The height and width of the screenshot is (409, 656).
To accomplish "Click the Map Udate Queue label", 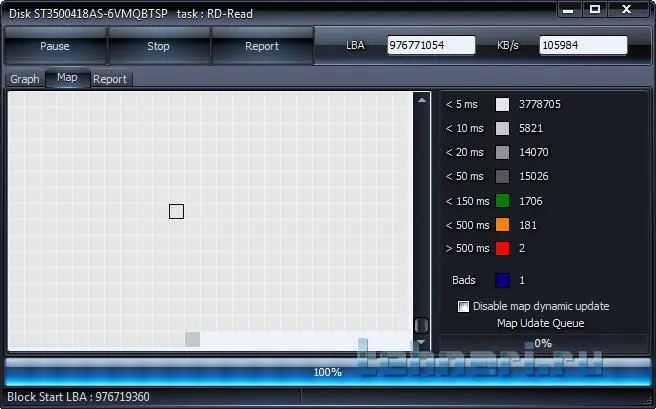I will coord(541,323).
